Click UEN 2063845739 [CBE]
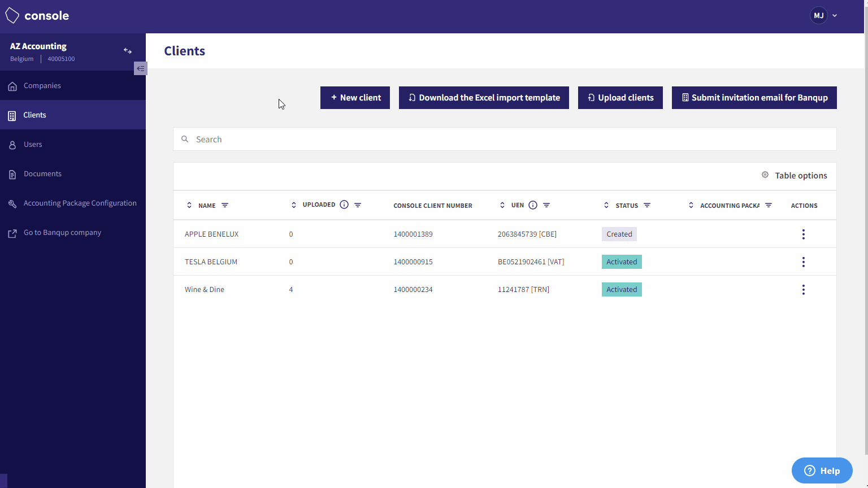Viewport: 868px width, 488px height. tap(527, 234)
